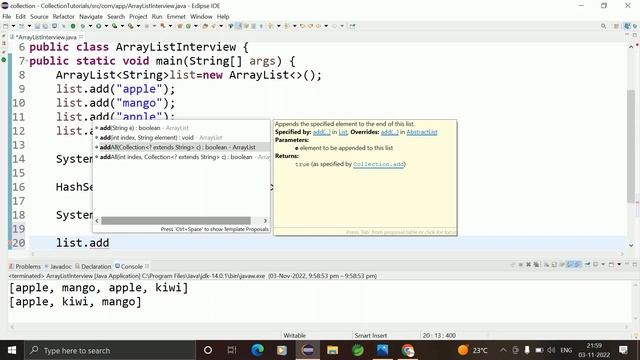Click the Save toolbar icon
The image size is (640, 360).
(x=37, y=26)
